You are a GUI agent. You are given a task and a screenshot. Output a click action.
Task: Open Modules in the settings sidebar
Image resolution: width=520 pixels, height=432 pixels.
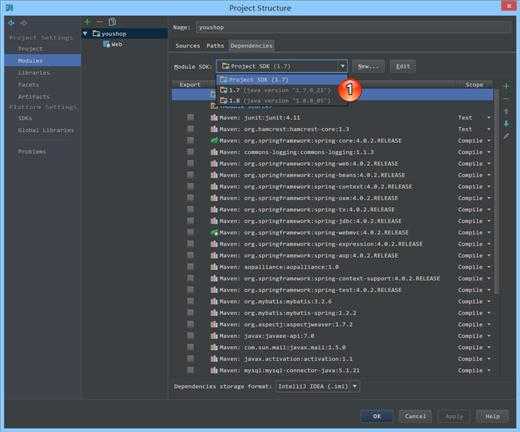click(x=43, y=61)
